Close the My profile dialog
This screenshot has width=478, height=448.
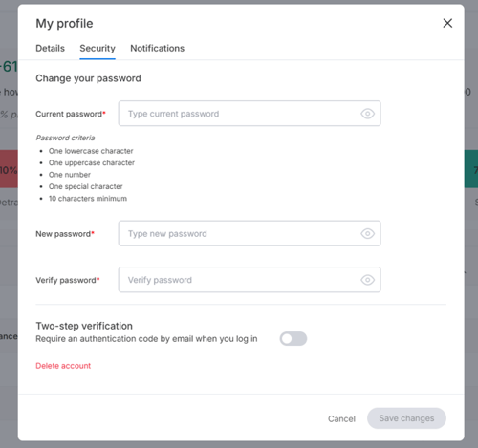tap(447, 23)
